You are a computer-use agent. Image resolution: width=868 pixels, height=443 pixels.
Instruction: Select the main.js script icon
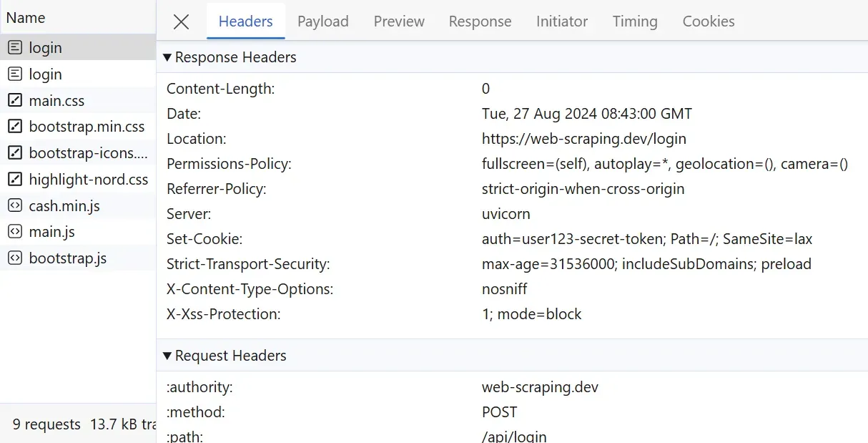click(16, 231)
